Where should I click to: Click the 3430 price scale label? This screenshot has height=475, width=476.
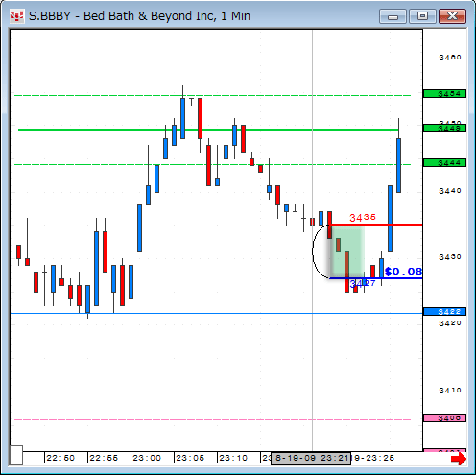pos(450,257)
